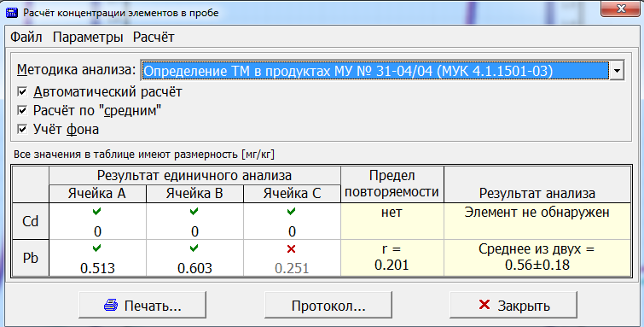Click the Предел повторяемости column header
644x327 pixels.
pyautogui.click(x=392, y=184)
